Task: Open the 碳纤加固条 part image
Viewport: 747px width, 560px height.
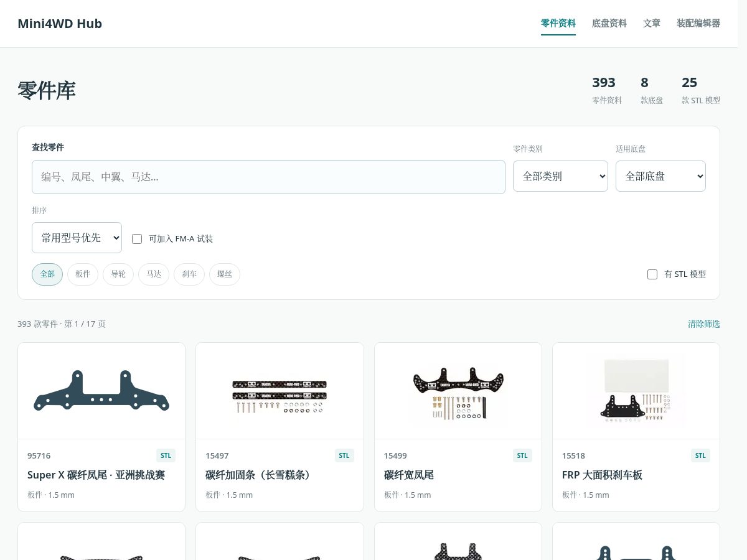Action: click(280, 391)
